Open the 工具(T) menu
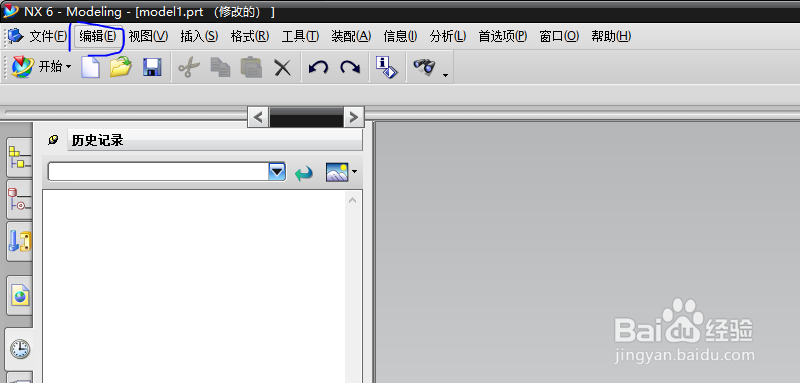The width and height of the screenshot is (800, 383). 300,36
